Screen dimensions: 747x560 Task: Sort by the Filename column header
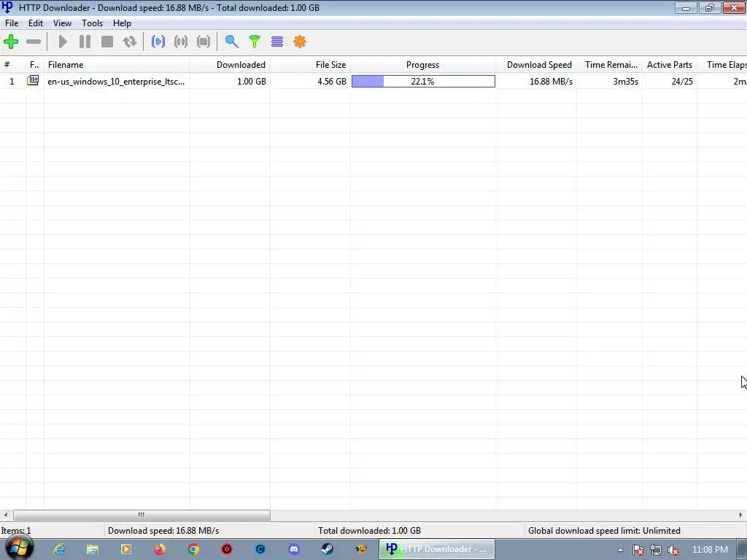coord(117,65)
